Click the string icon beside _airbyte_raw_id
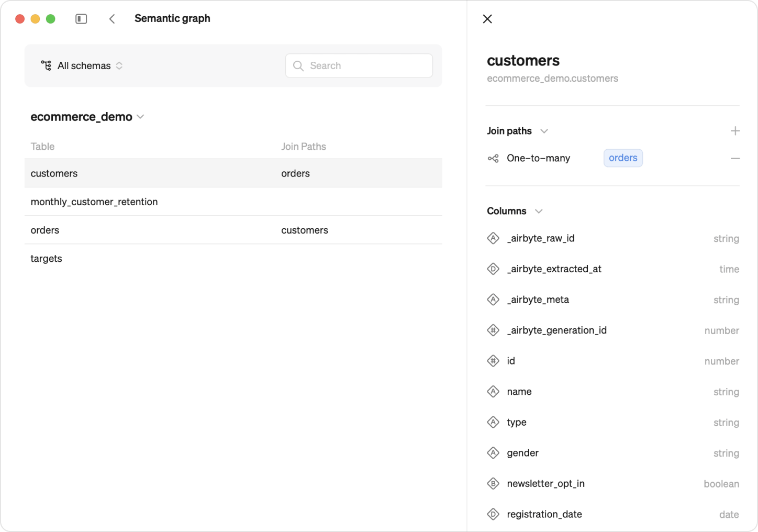 click(x=493, y=239)
